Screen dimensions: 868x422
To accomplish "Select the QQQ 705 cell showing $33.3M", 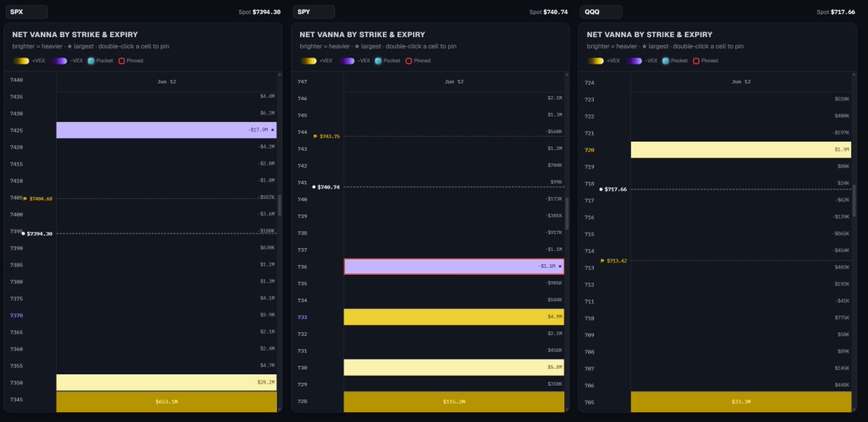I will coord(741,401).
